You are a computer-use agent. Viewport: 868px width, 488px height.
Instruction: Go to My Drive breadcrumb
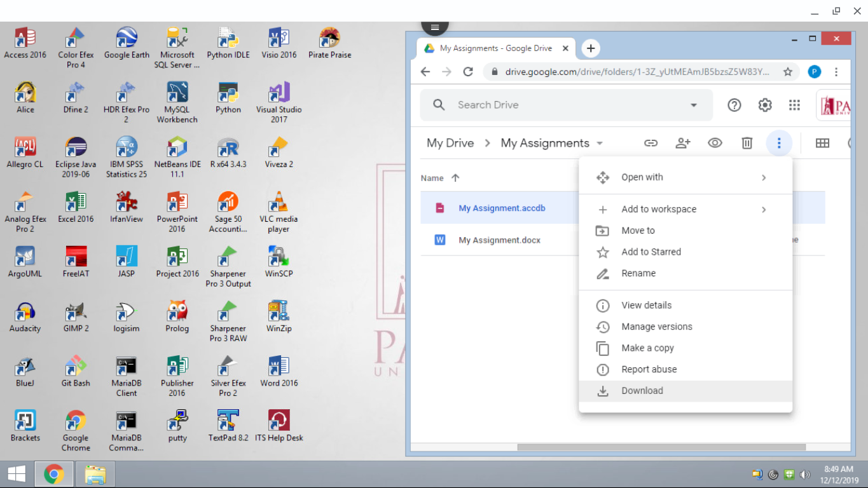coord(450,143)
